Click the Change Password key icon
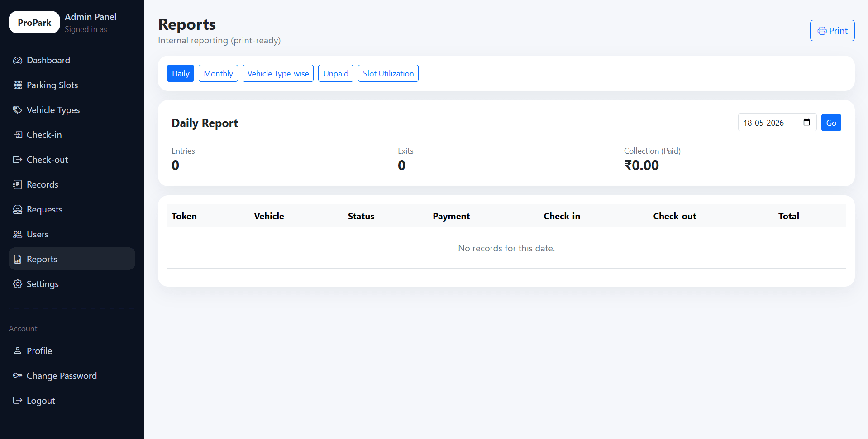The width and height of the screenshot is (868, 439). click(x=18, y=376)
